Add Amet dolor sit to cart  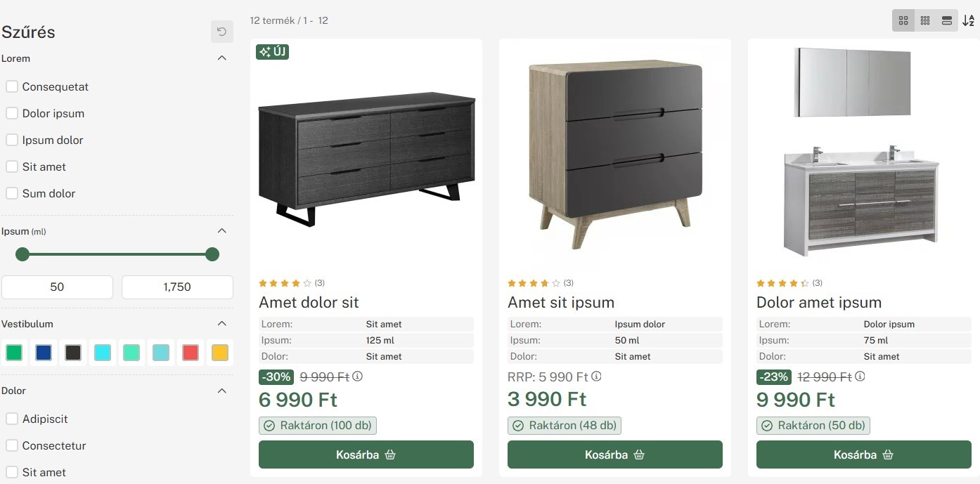click(x=366, y=454)
